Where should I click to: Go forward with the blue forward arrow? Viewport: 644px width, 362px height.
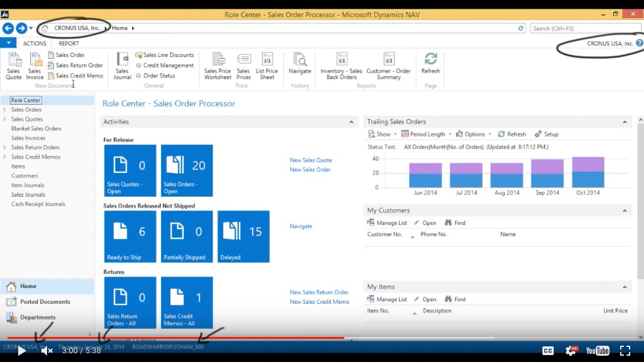21,28
